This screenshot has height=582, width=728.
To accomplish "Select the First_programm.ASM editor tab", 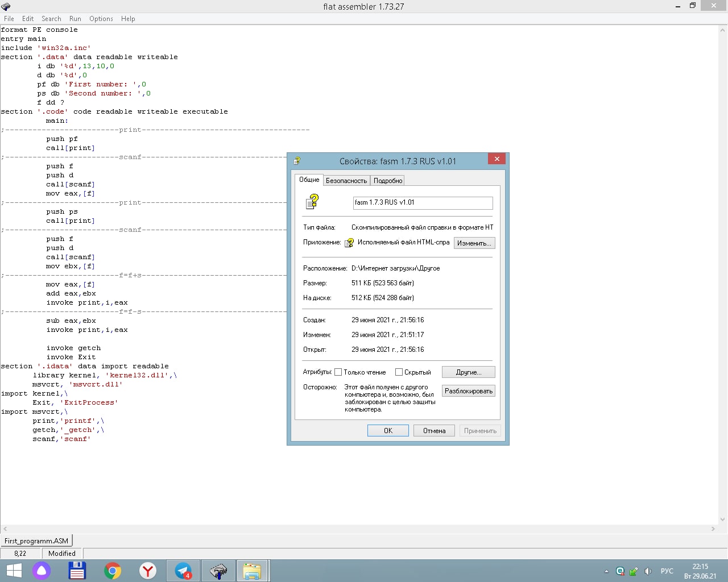I will pyautogui.click(x=36, y=541).
